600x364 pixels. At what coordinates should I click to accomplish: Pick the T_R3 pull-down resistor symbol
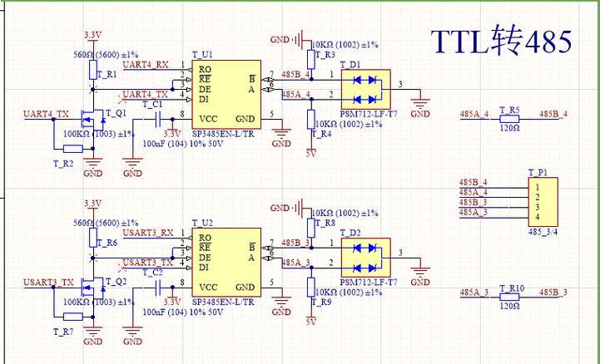point(311,60)
